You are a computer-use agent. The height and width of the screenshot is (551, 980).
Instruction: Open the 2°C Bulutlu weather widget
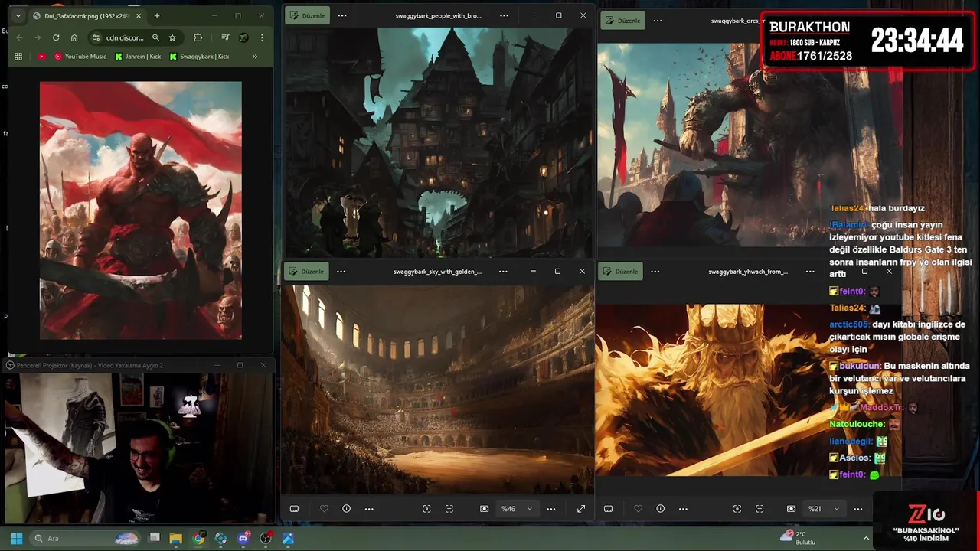pos(799,538)
